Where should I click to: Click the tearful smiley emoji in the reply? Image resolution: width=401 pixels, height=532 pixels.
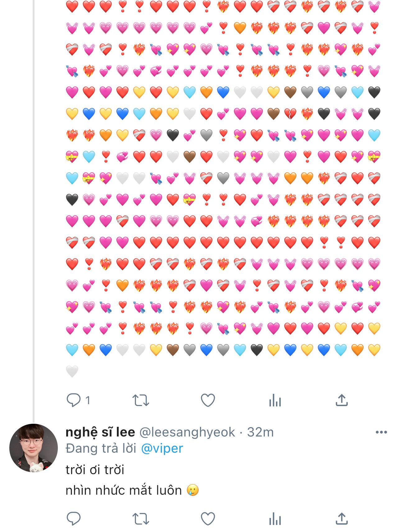[193, 490]
